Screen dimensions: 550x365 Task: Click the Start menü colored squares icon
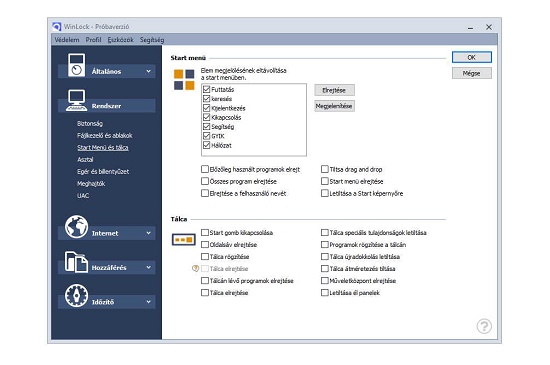pos(184,80)
